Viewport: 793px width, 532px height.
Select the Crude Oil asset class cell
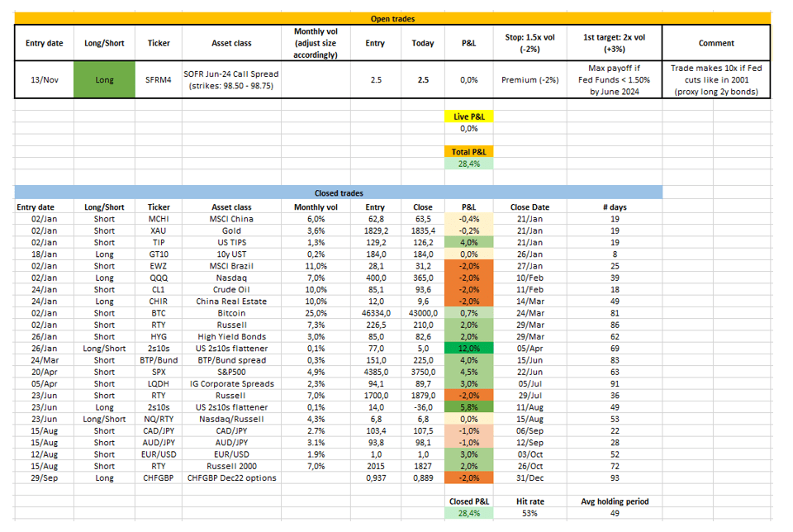tap(231, 290)
